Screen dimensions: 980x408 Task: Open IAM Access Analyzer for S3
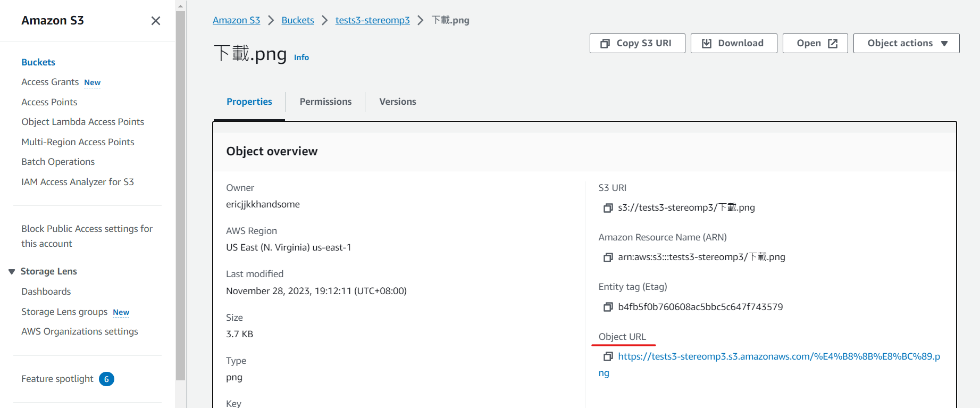click(78, 182)
